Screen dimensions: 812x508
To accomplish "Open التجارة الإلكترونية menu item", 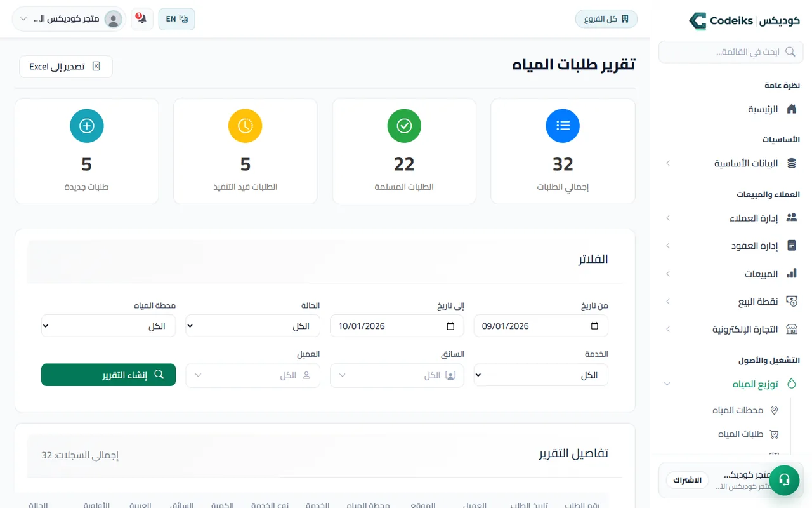I will pyautogui.click(x=731, y=330).
